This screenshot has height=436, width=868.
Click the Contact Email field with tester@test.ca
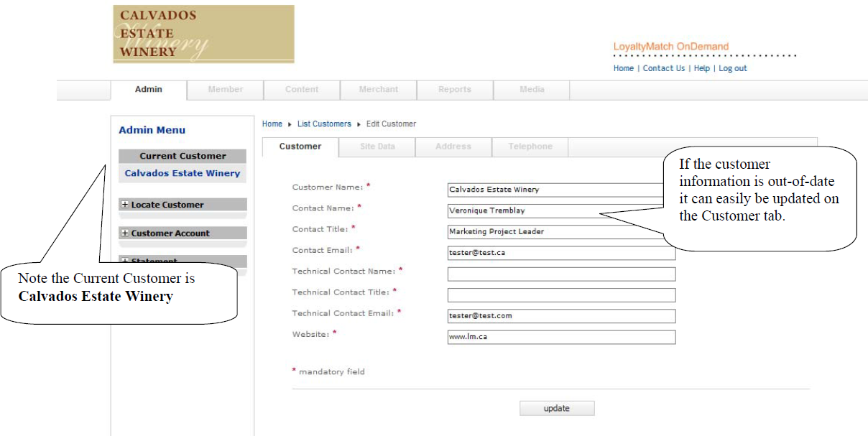(x=561, y=253)
